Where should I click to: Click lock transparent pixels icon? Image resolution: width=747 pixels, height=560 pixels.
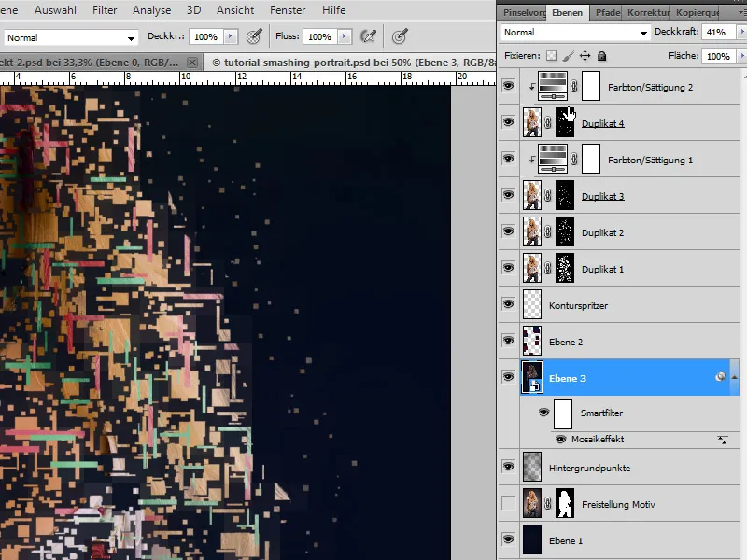tap(551, 56)
